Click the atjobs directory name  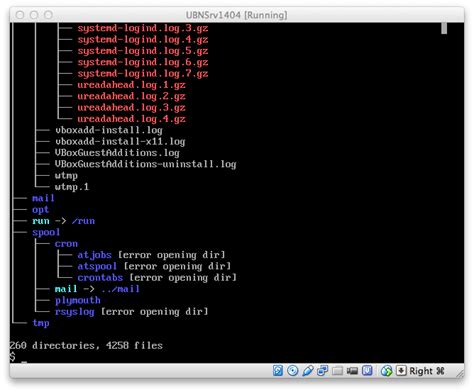coord(95,255)
